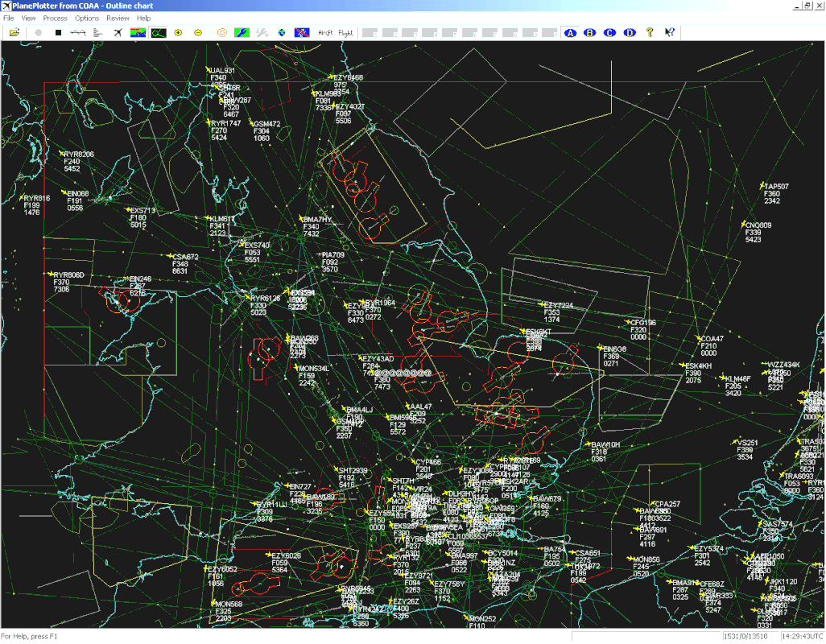The image size is (826, 644).
Task: Click grey memory slot 2 button
Action: (390, 33)
